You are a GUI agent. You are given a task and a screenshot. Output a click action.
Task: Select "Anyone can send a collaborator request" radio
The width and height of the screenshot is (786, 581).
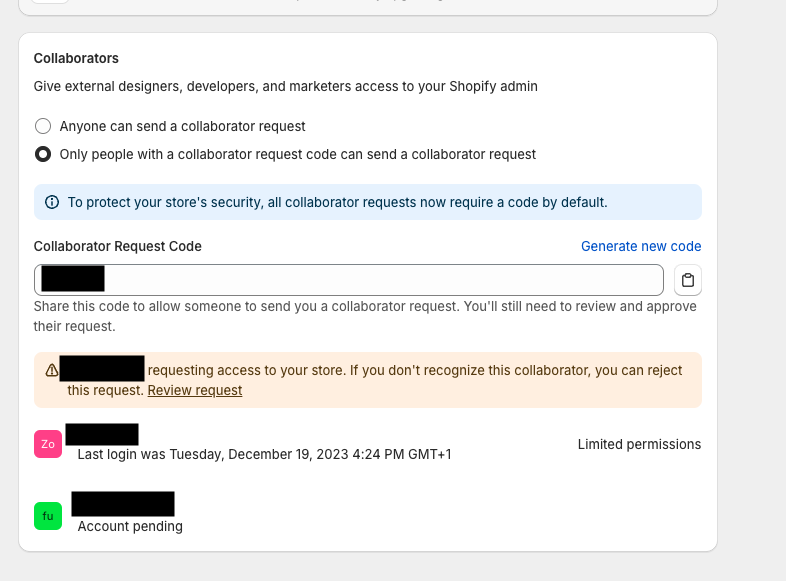[43, 126]
